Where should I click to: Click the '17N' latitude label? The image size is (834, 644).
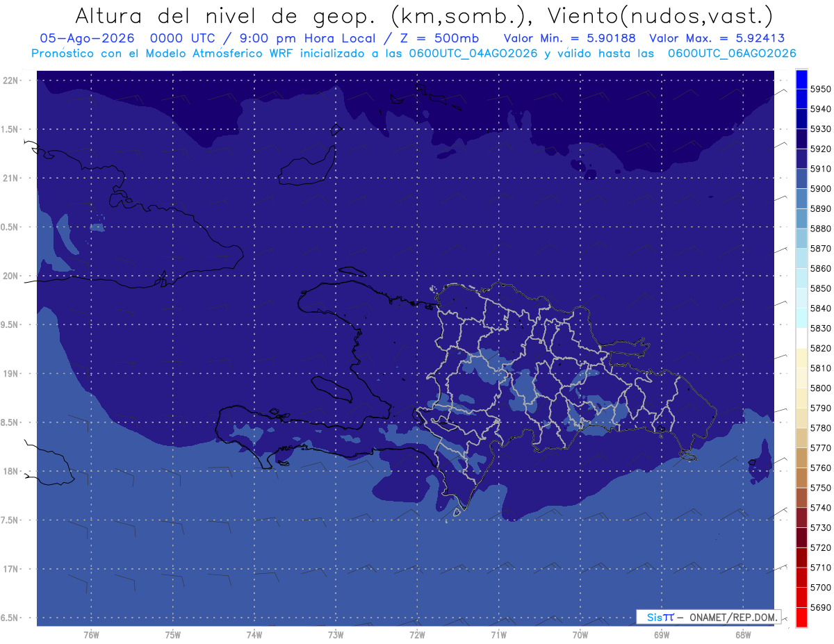click(10, 569)
